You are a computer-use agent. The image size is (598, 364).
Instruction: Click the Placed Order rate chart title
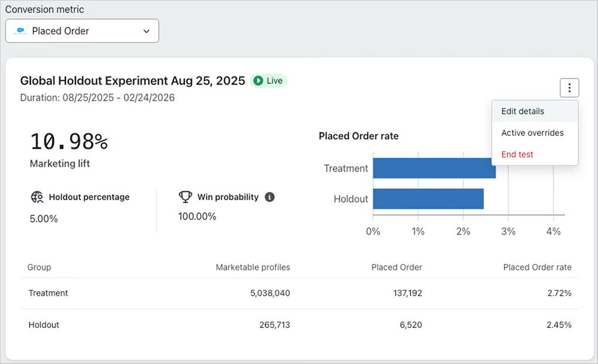click(x=359, y=136)
